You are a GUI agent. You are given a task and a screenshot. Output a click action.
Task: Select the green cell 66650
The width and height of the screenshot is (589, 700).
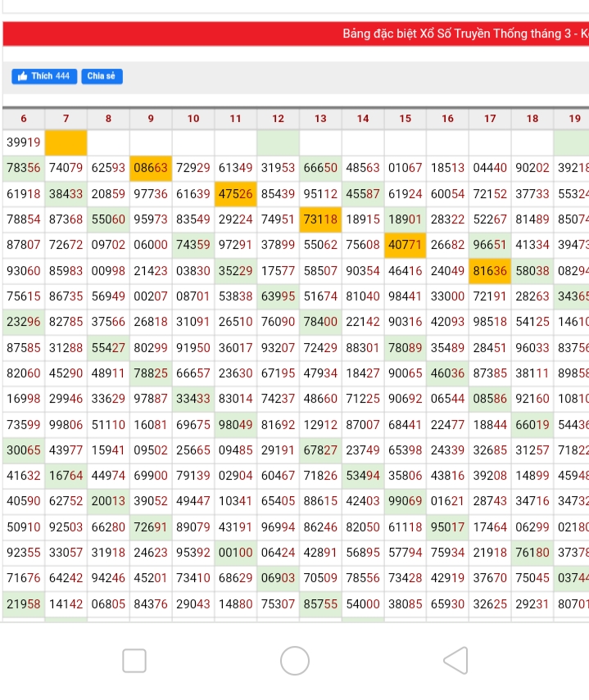tap(320, 168)
